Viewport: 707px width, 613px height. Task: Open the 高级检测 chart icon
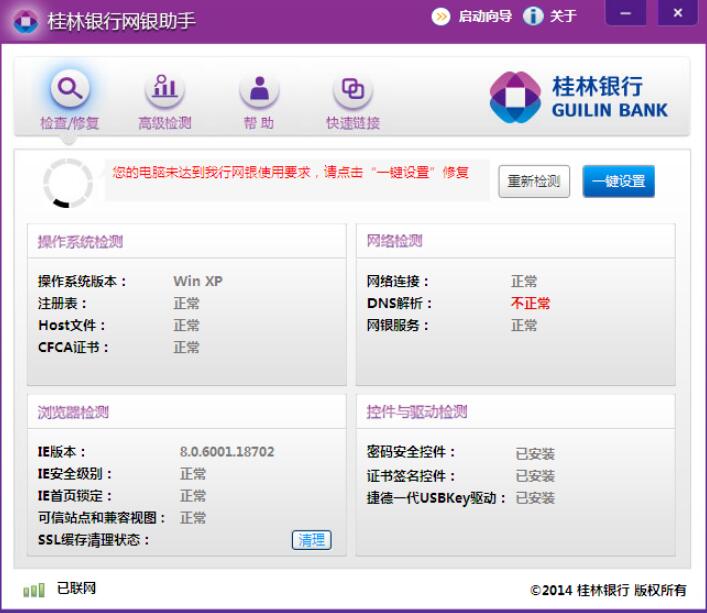click(x=165, y=88)
